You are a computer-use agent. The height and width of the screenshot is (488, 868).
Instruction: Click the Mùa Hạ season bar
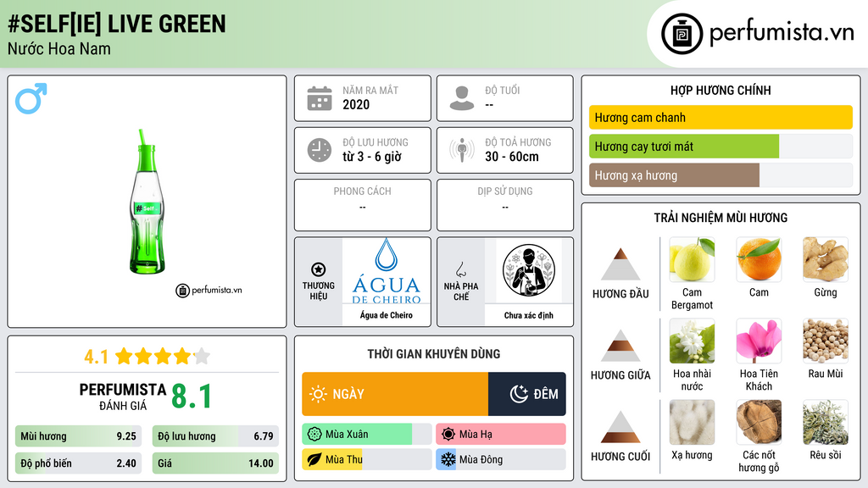tap(501, 435)
